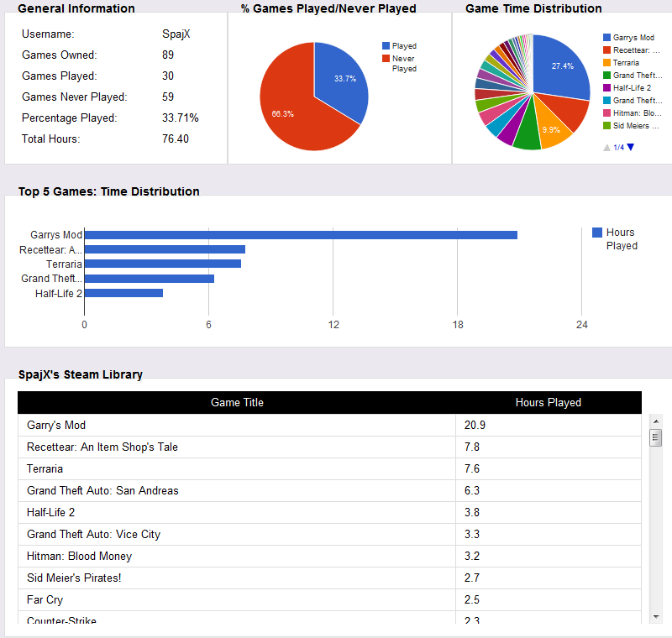Go to previous legend page using up arrow
Viewport: 672px width, 638px height.
click(x=606, y=147)
